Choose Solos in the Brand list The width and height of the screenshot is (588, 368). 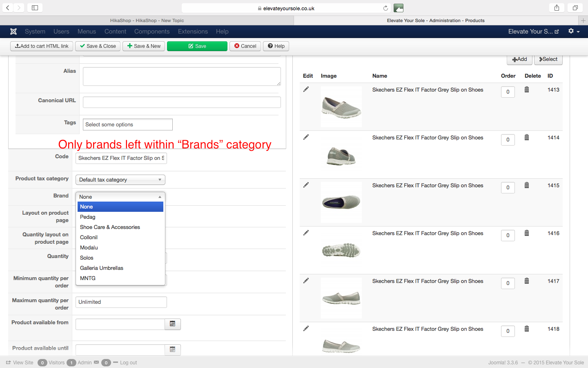(120, 258)
